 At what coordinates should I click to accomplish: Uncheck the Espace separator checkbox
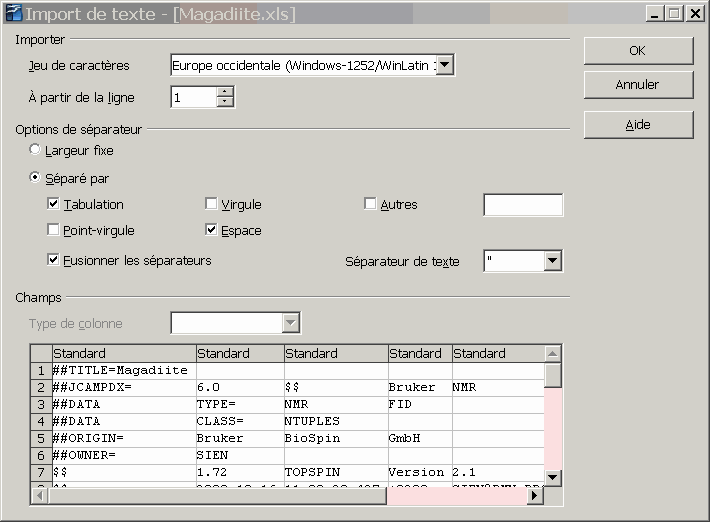point(211,230)
